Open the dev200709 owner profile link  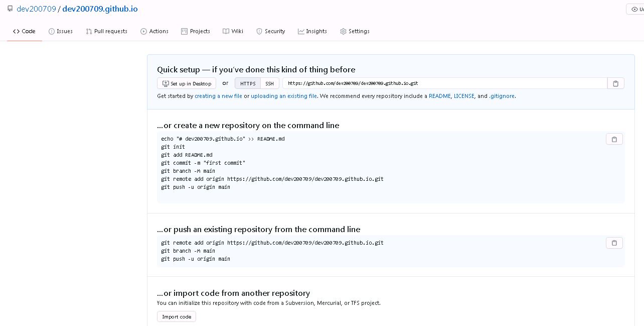pyautogui.click(x=36, y=9)
